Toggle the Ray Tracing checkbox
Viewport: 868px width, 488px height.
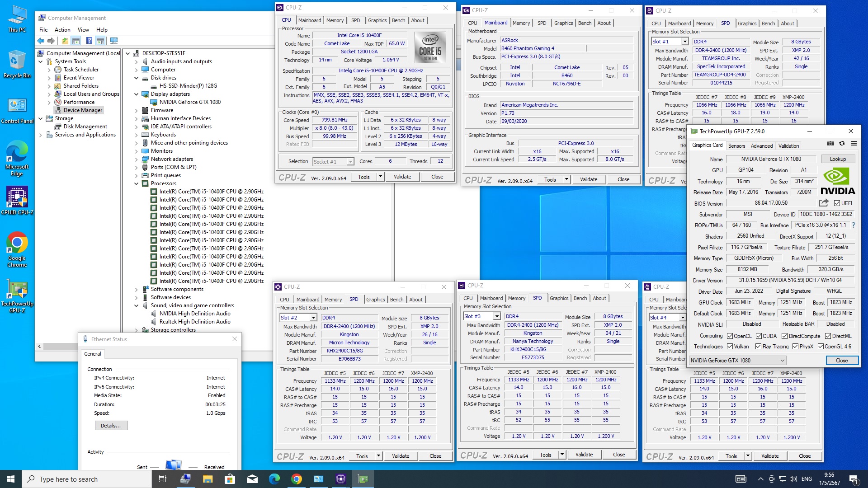coord(758,347)
